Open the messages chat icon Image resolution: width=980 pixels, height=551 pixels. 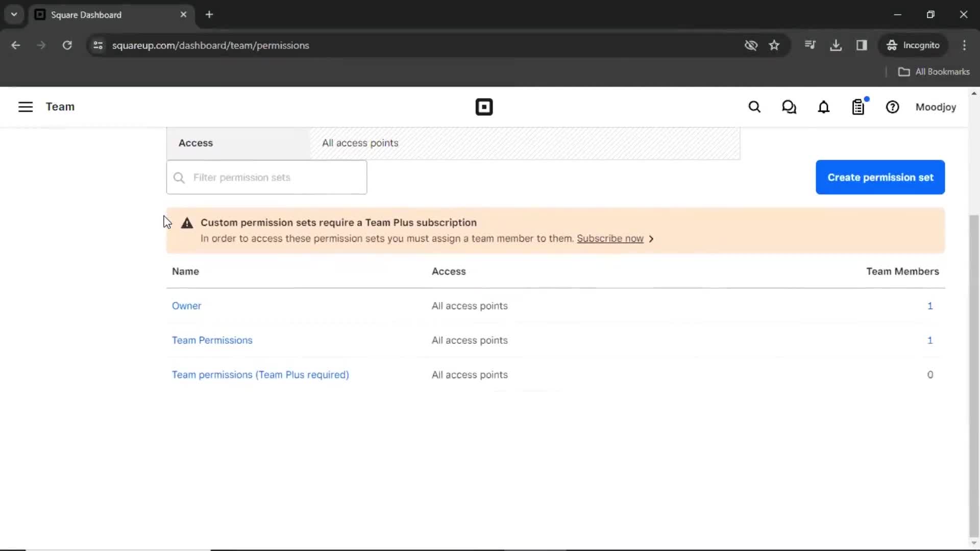click(789, 107)
